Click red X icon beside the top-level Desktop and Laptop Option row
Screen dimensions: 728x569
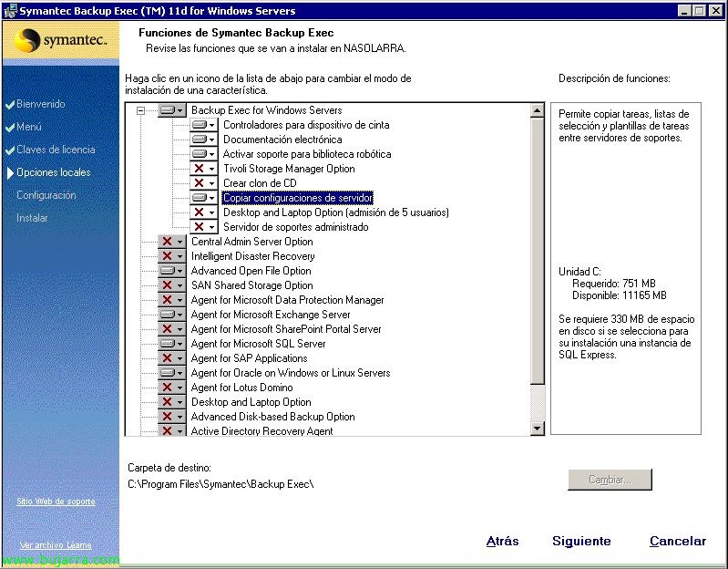172,402
